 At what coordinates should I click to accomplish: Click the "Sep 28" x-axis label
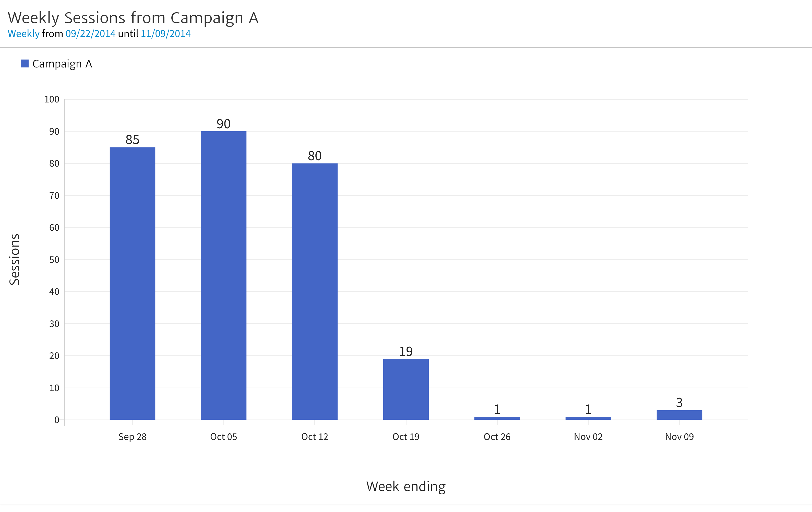133,437
